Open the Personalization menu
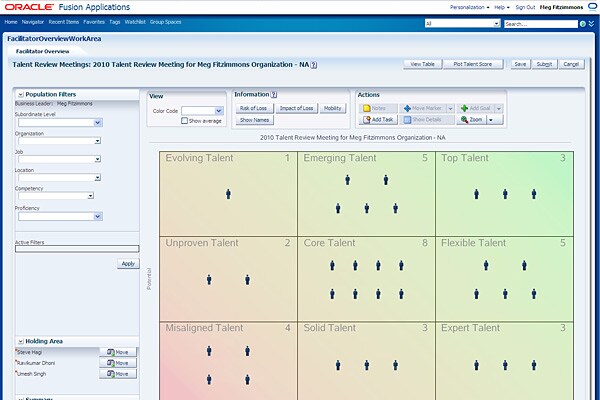The height and width of the screenshot is (400, 600). click(x=469, y=7)
